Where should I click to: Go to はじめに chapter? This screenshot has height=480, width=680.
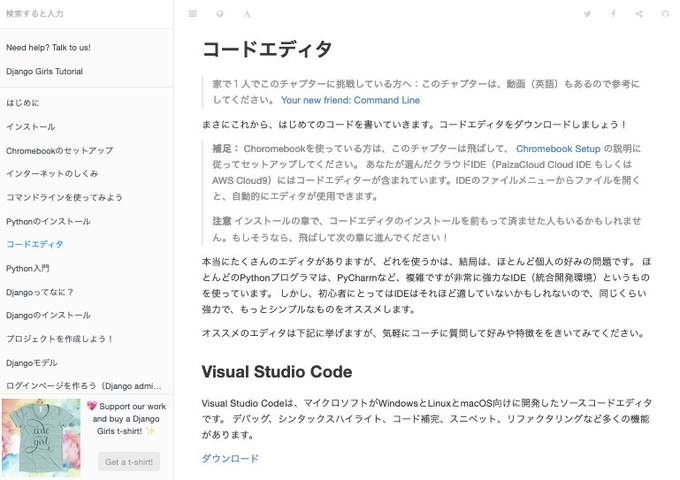(x=23, y=103)
